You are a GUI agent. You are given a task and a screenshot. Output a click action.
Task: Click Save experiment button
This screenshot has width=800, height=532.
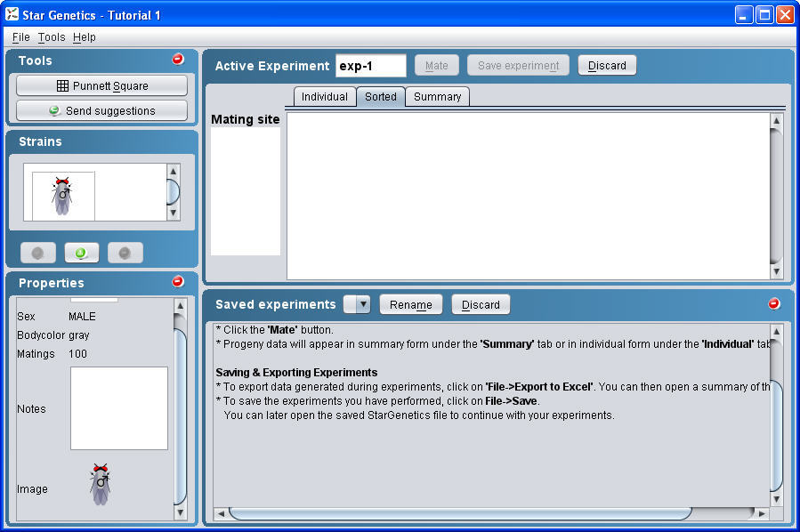pos(519,65)
